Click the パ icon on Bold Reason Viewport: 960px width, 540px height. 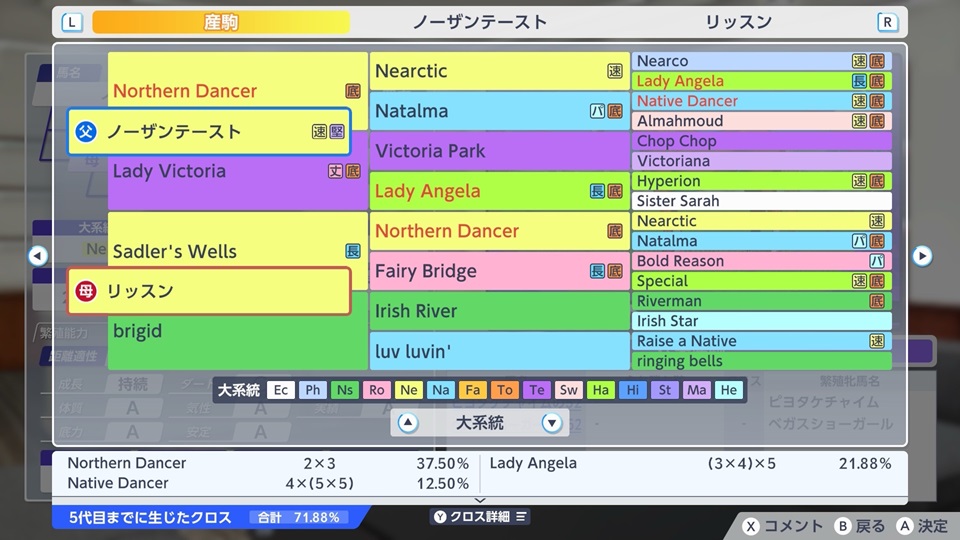pyautogui.click(x=877, y=261)
